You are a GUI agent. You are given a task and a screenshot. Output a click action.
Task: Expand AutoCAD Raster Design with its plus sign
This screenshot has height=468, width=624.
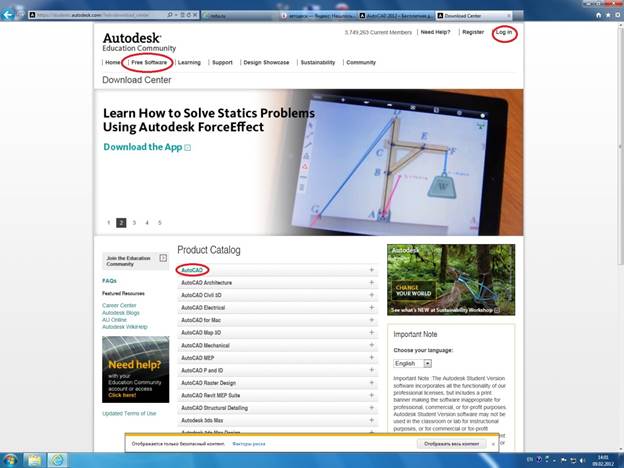pos(371,382)
